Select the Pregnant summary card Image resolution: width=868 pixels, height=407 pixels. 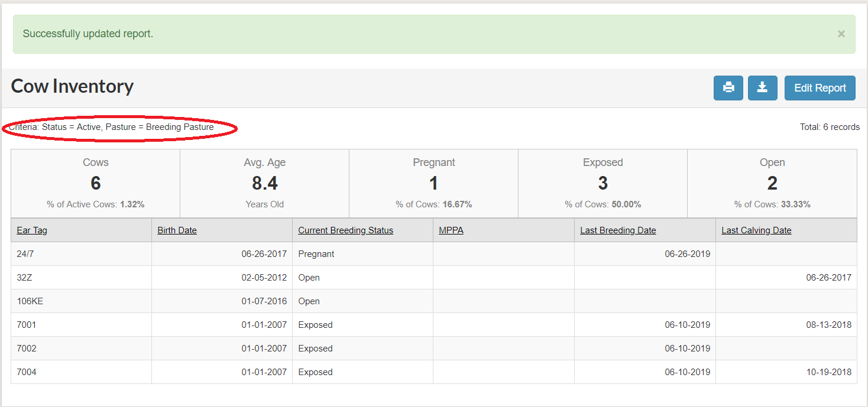tap(433, 183)
